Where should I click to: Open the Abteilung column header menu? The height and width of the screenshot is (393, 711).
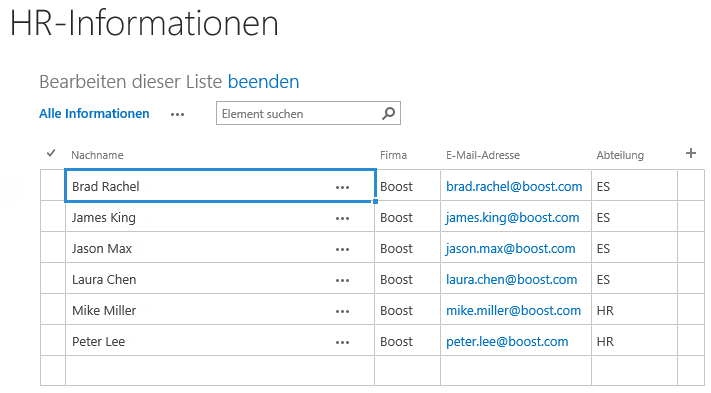click(620, 155)
